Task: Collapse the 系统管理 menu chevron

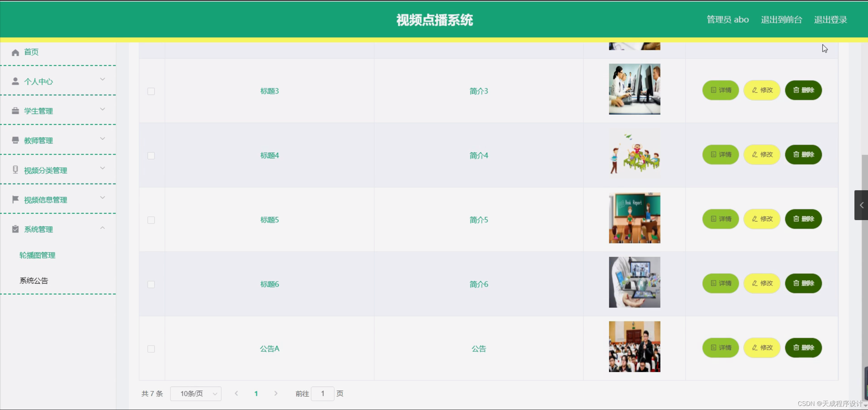Action: (x=102, y=228)
